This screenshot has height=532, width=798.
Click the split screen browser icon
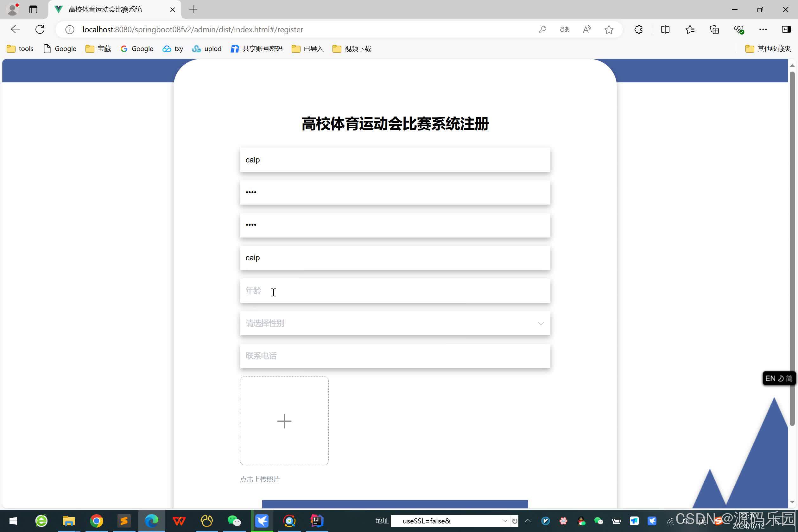pyautogui.click(x=665, y=29)
